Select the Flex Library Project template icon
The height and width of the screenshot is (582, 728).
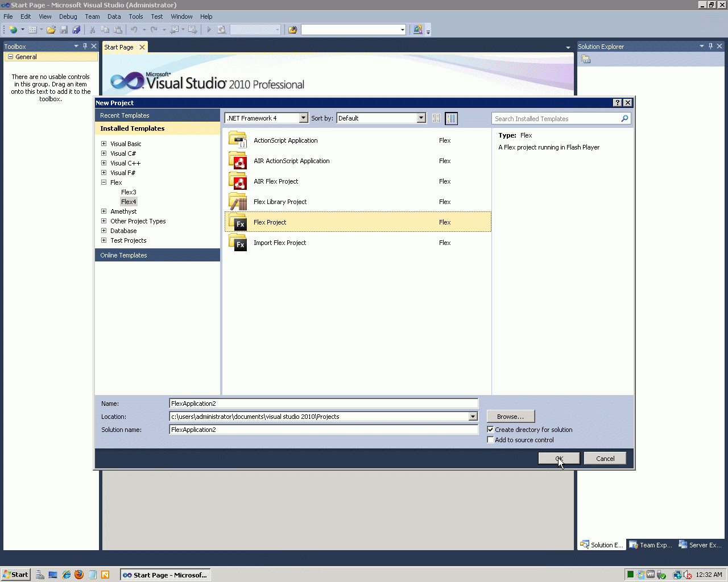pos(238,202)
